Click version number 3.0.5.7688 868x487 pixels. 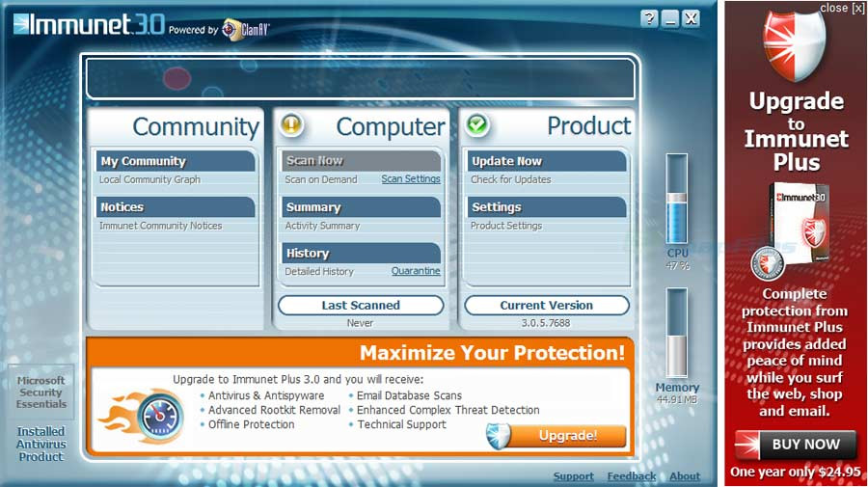click(x=546, y=323)
